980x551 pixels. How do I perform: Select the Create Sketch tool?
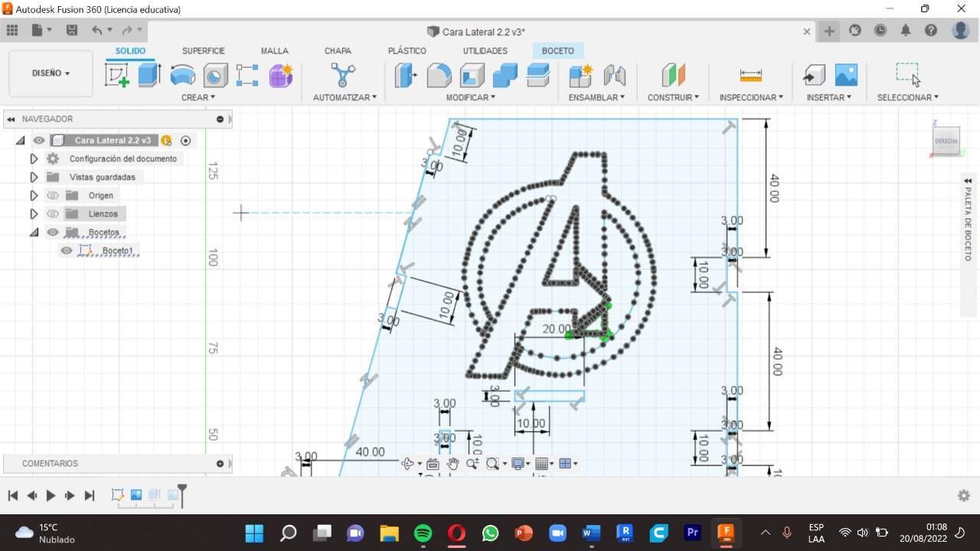(116, 75)
